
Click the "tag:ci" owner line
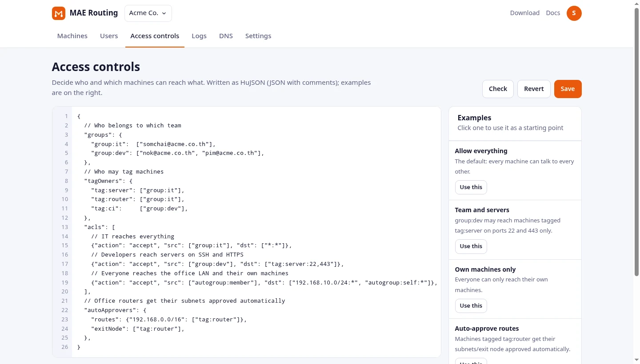(x=140, y=209)
